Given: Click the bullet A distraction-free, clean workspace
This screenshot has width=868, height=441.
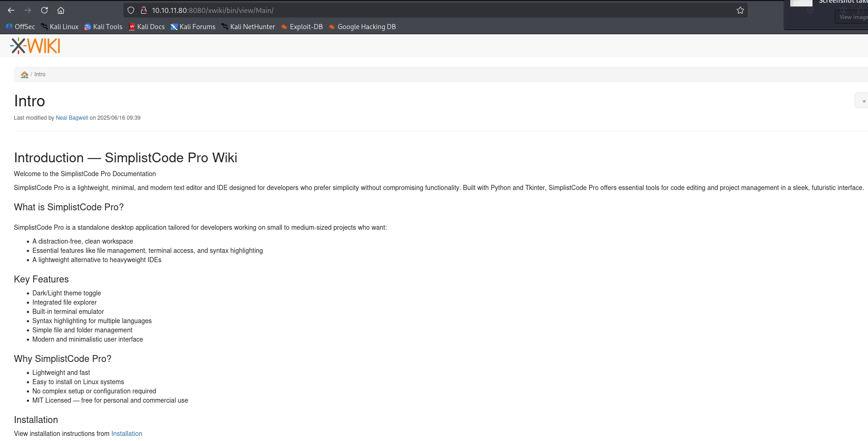Looking at the screenshot, I should [83, 241].
